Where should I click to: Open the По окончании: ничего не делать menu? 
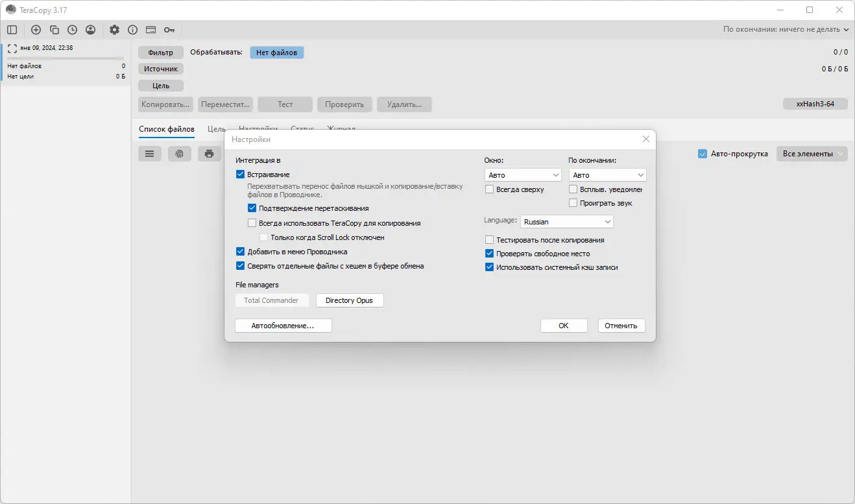tap(786, 29)
